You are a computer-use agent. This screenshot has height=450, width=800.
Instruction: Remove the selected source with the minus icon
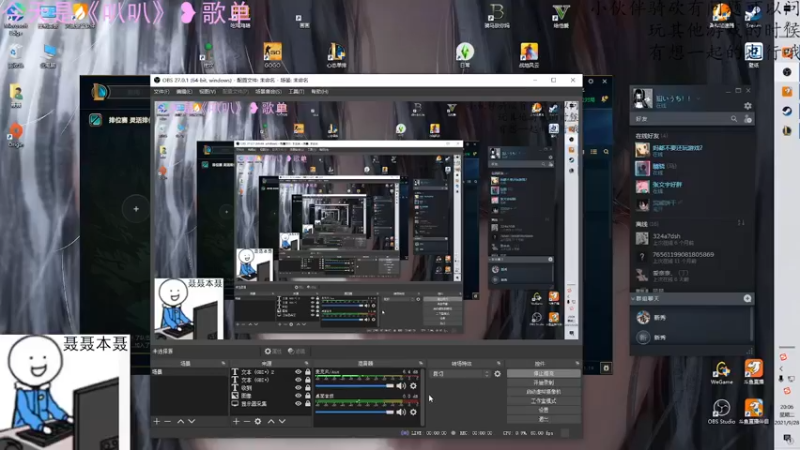(x=246, y=421)
